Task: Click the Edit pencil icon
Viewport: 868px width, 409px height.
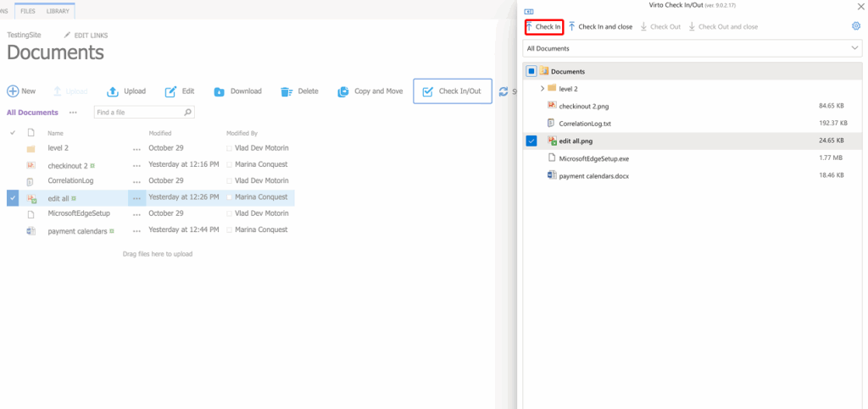Action: 170,91
